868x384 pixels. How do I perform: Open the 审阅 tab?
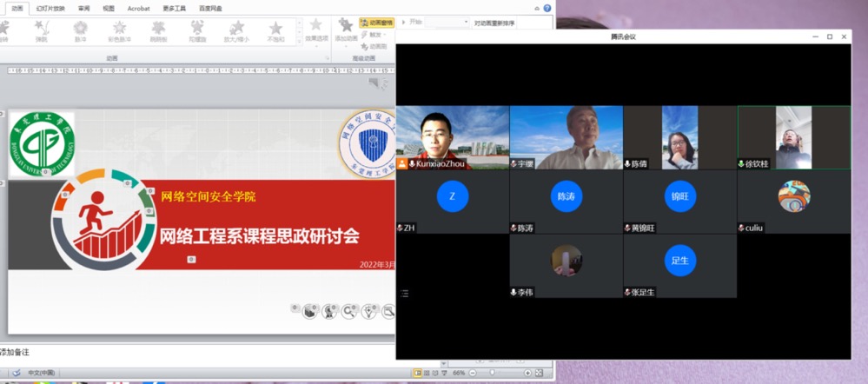84,9
